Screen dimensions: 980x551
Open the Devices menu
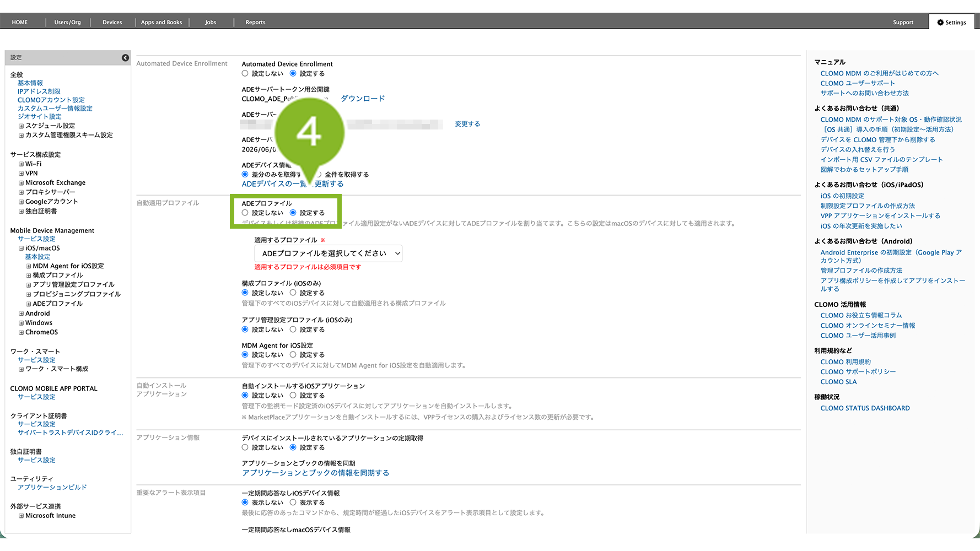point(112,23)
